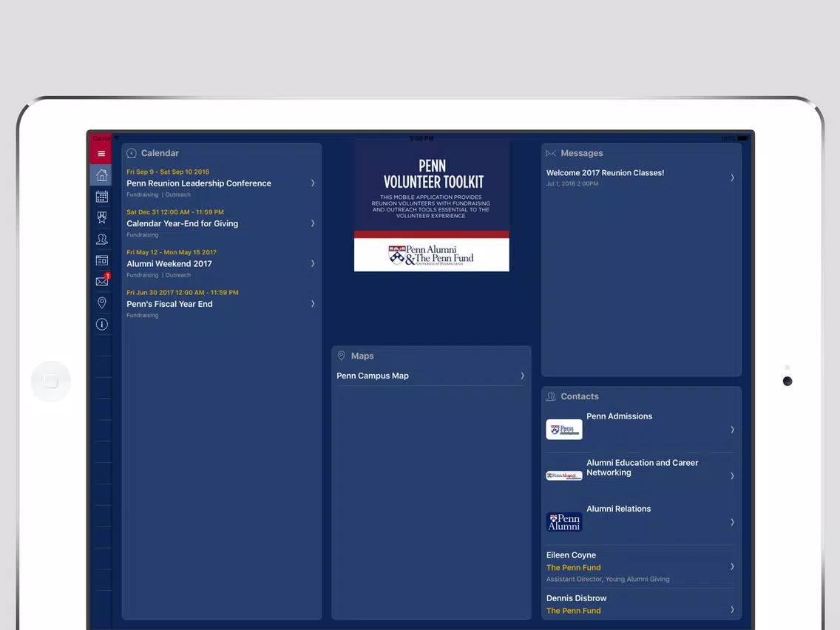Click Fundraising tag under Calendar Year-End for Giving

[x=143, y=234]
